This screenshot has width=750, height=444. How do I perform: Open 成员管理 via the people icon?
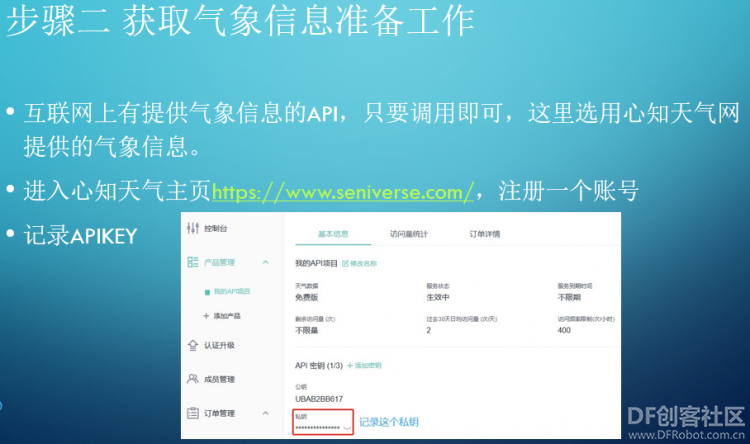[x=193, y=379]
